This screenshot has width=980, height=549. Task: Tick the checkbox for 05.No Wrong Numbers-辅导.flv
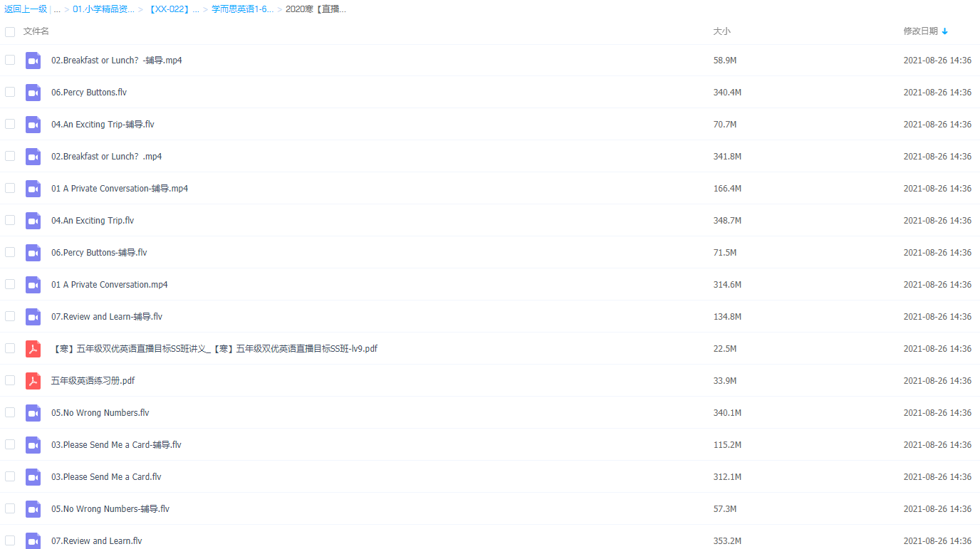point(10,509)
